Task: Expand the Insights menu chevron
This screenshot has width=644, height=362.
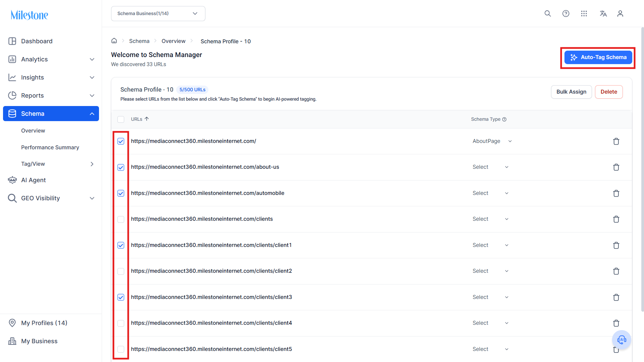Action: pyautogui.click(x=92, y=77)
